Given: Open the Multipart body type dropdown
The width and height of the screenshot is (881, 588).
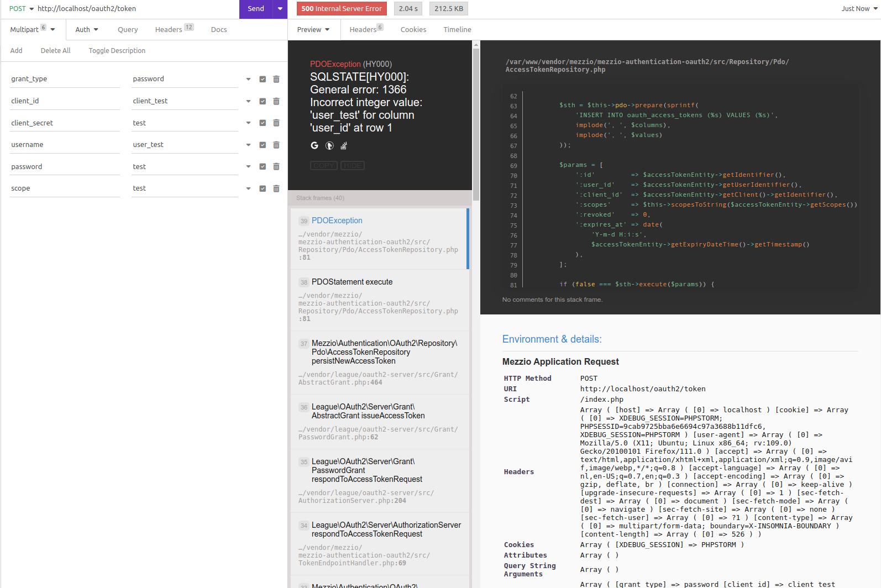Looking at the screenshot, I should pyautogui.click(x=33, y=29).
